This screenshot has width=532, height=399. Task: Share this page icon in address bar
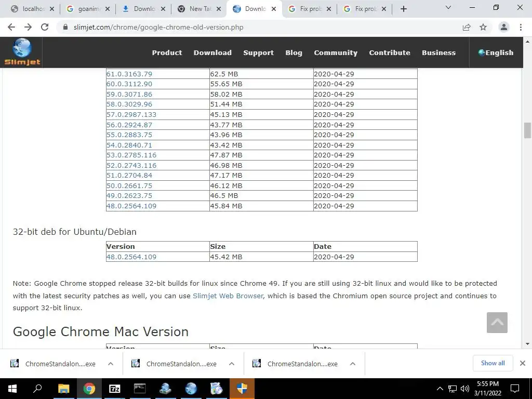[x=467, y=27]
